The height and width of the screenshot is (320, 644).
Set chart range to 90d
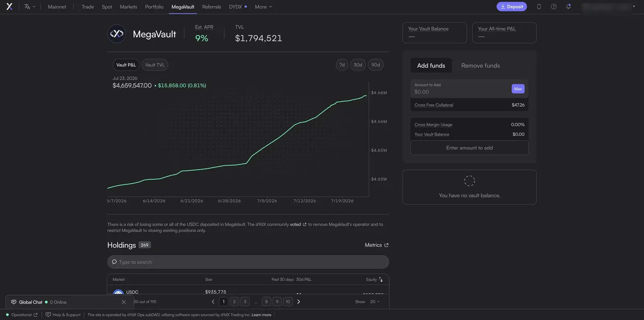tap(376, 65)
